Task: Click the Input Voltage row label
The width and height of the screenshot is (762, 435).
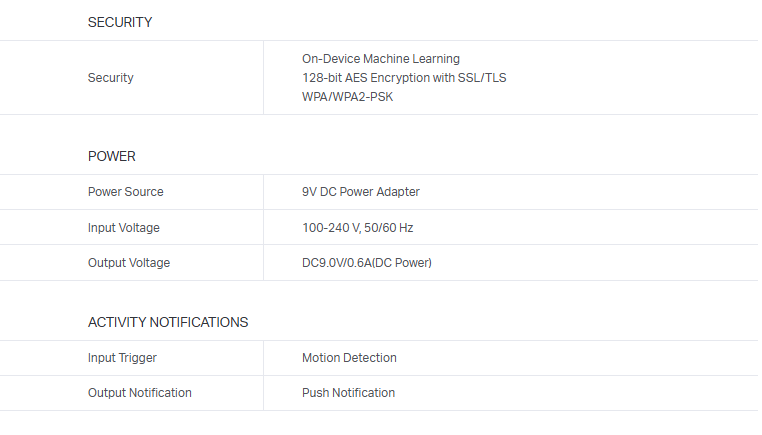Action: (123, 228)
